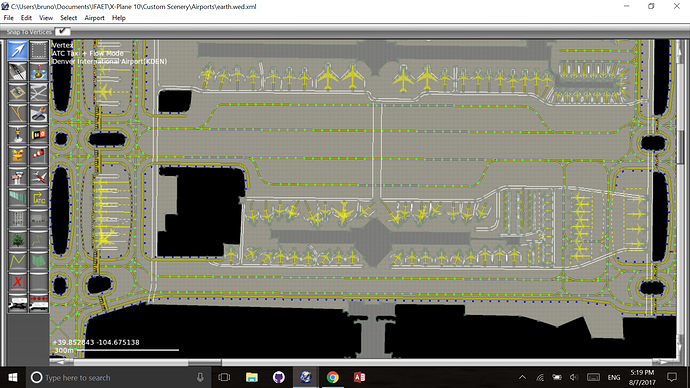Select the Object placement tool

[x=18, y=219]
